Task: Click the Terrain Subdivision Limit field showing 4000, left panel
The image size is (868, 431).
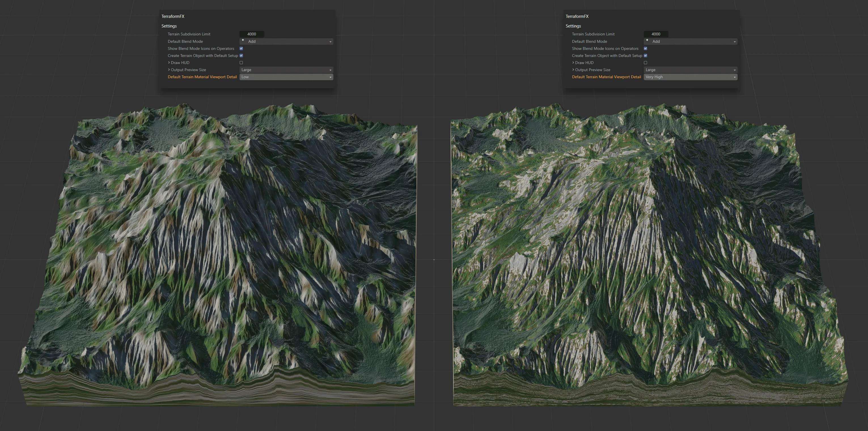Action: [251, 34]
